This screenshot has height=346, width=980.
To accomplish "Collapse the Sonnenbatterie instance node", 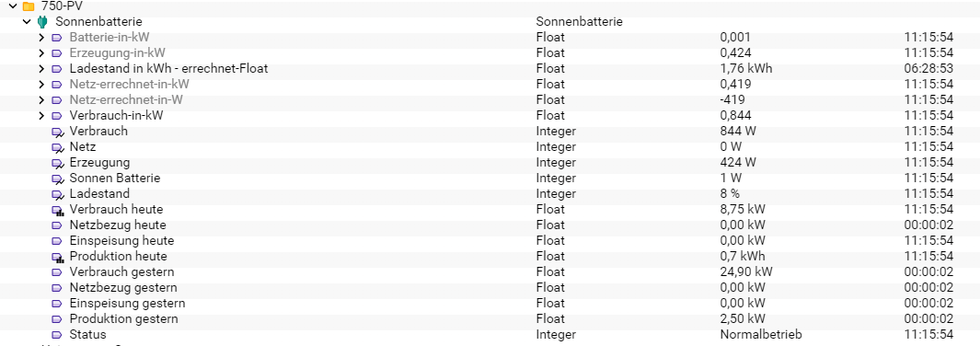I will click(27, 22).
